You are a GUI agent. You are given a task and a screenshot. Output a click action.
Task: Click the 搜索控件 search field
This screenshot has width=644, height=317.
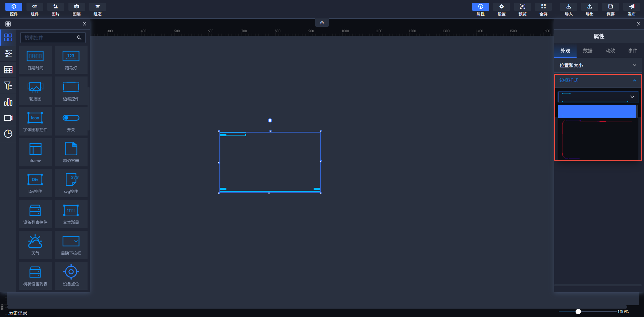click(x=49, y=38)
